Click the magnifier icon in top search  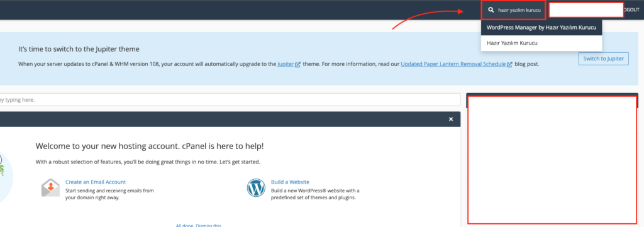click(491, 10)
